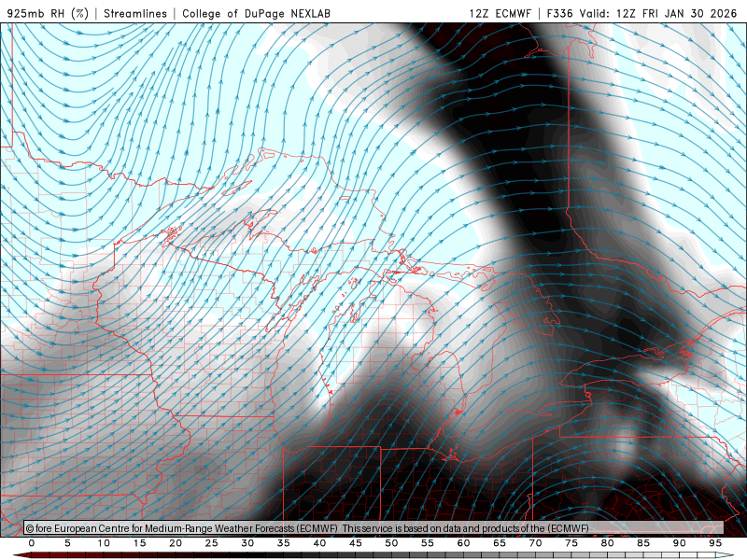The height and width of the screenshot is (560, 747).
Task: Select the "F336" forecast hour text
Action: pos(559,13)
